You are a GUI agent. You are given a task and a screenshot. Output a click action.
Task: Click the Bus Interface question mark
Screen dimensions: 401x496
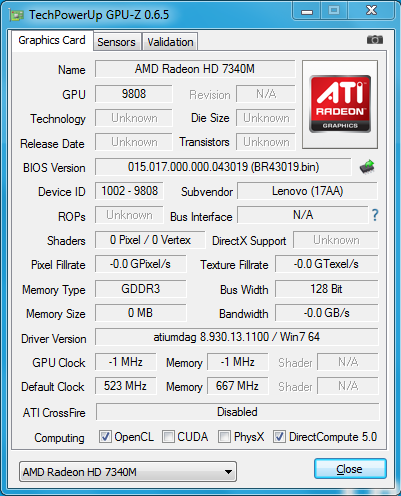375,215
